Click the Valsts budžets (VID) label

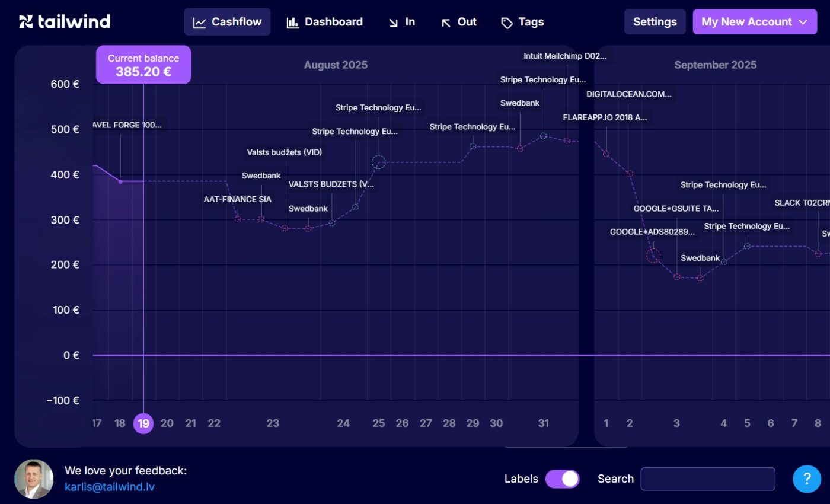(285, 152)
